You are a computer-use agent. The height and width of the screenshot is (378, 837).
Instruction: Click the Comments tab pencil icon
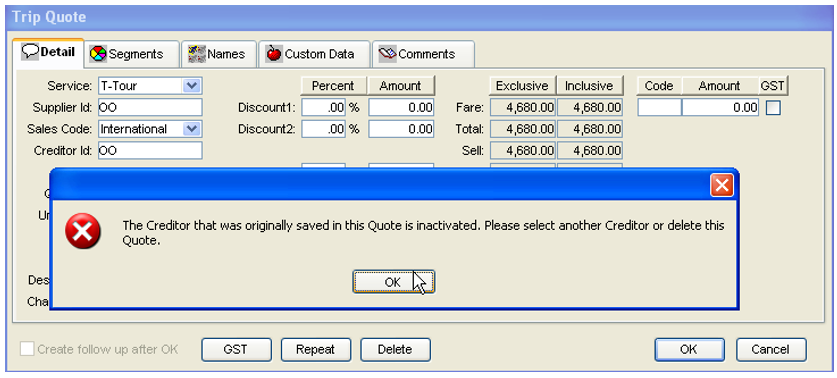coord(387,53)
